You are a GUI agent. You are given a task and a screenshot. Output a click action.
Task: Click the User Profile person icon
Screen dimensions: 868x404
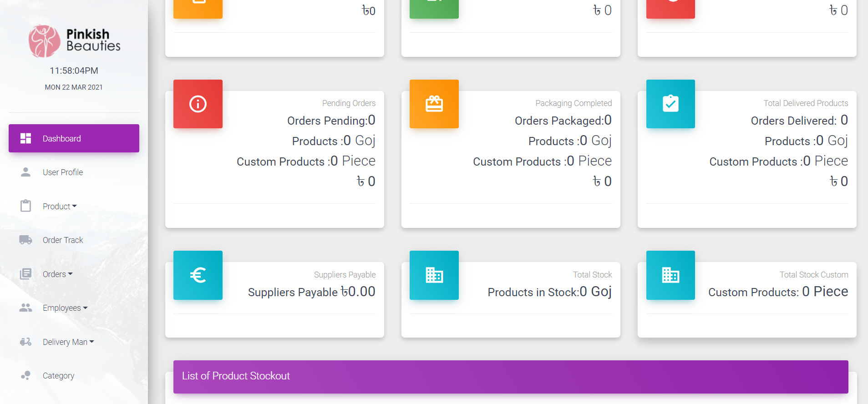[x=25, y=172]
